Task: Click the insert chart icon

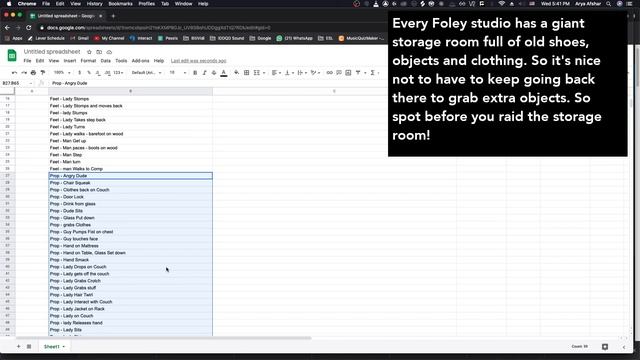Action: point(348,73)
